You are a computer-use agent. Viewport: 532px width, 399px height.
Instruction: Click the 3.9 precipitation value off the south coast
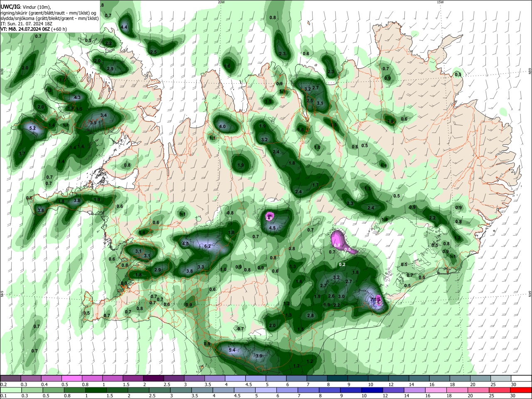tap(259, 356)
